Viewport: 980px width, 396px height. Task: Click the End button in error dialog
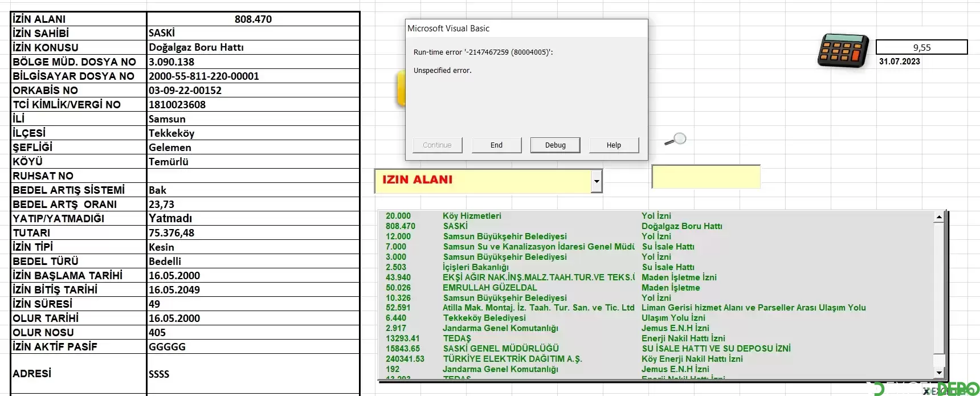click(496, 145)
